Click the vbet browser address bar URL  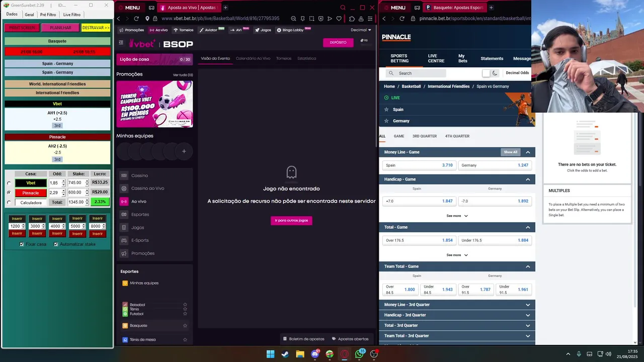[220, 19]
